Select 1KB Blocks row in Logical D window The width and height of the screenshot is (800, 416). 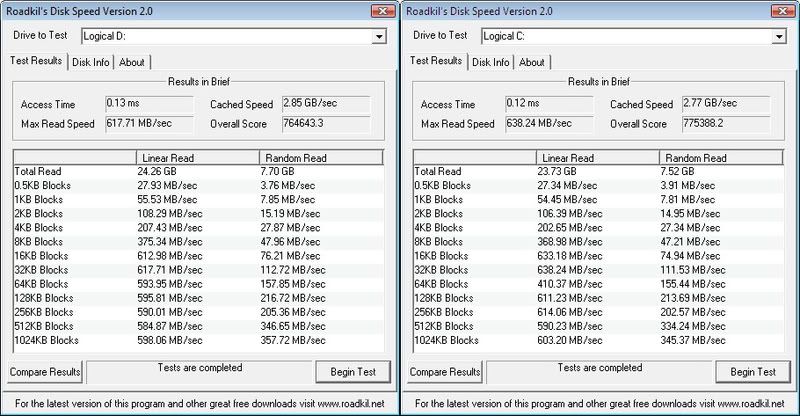pyautogui.click(x=198, y=200)
